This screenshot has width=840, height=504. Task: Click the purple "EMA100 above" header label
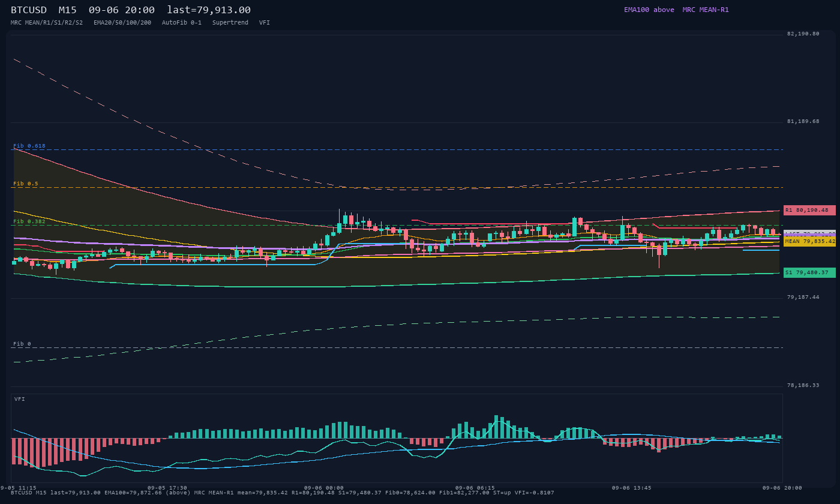tap(649, 10)
